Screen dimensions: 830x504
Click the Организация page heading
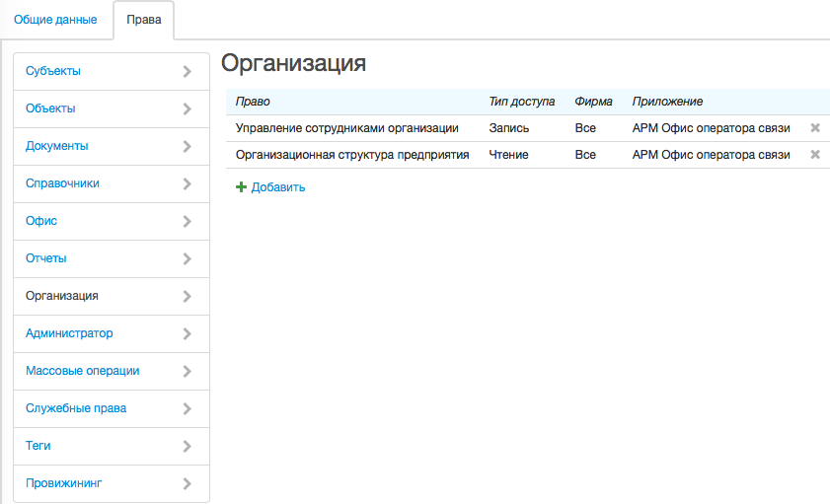(294, 63)
